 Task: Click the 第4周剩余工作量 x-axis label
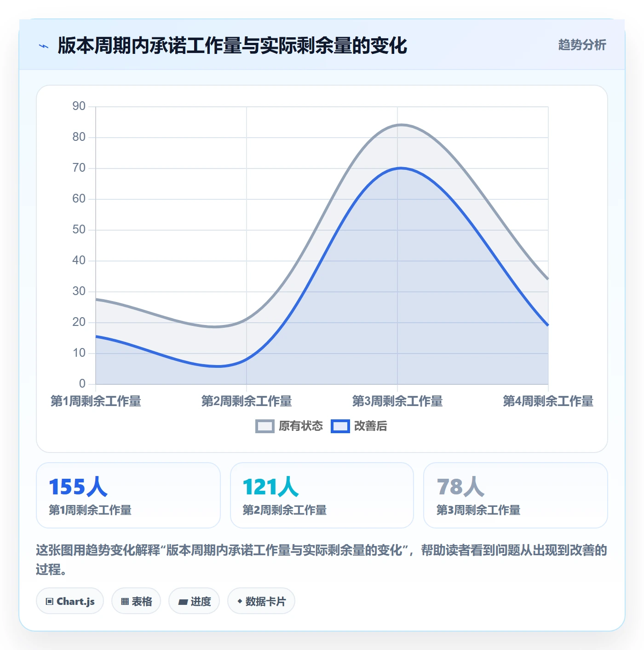click(548, 401)
